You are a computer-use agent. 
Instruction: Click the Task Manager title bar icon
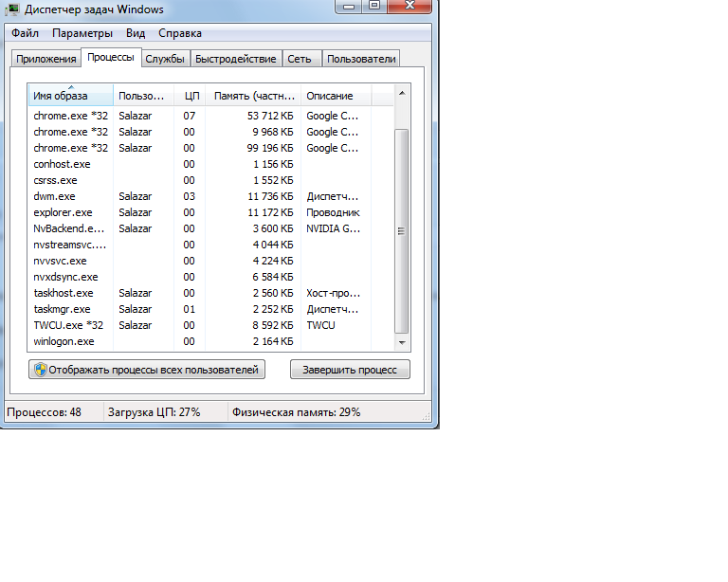tap(14, 9)
